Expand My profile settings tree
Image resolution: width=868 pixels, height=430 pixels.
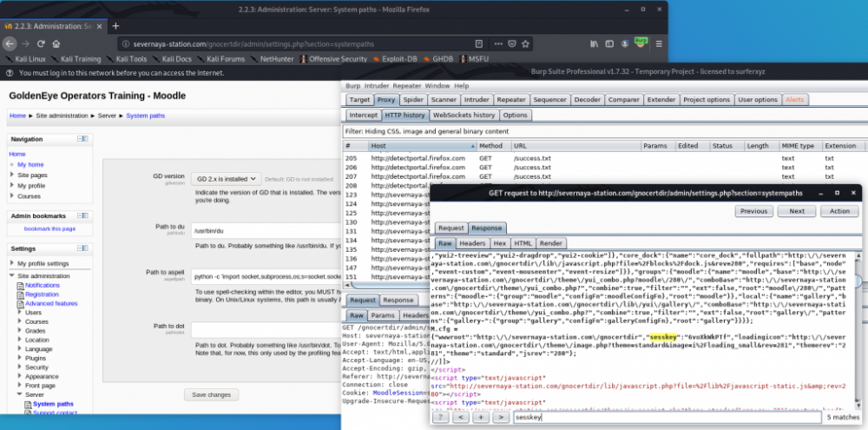[12, 263]
